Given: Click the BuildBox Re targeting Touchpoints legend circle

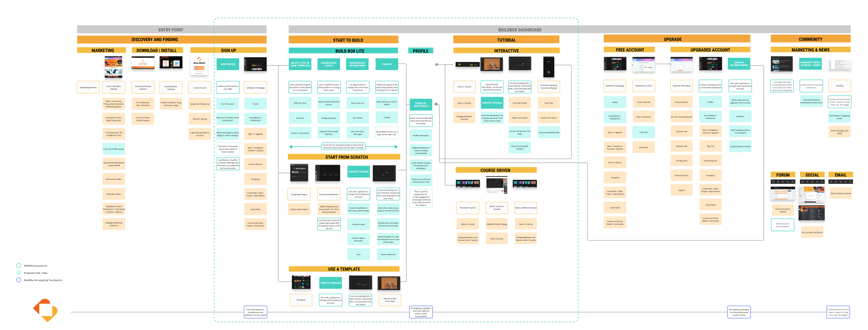Looking at the screenshot, I should (19, 280).
